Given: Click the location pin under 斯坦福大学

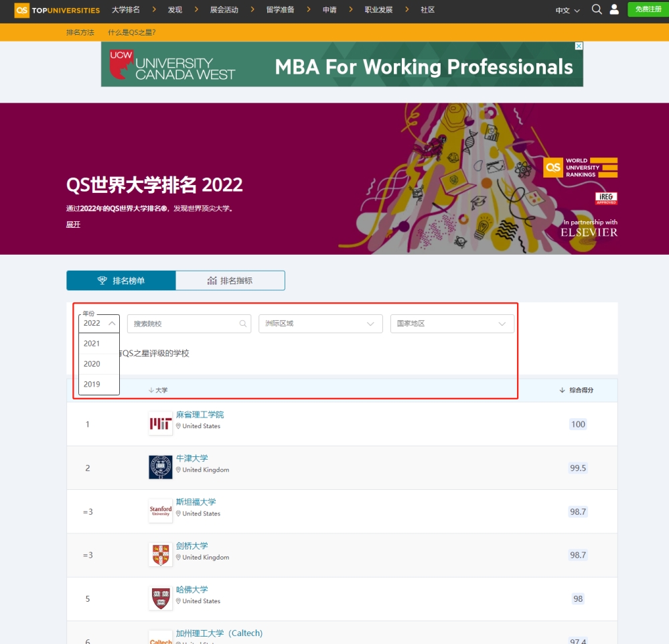Looking at the screenshot, I should [178, 513].
